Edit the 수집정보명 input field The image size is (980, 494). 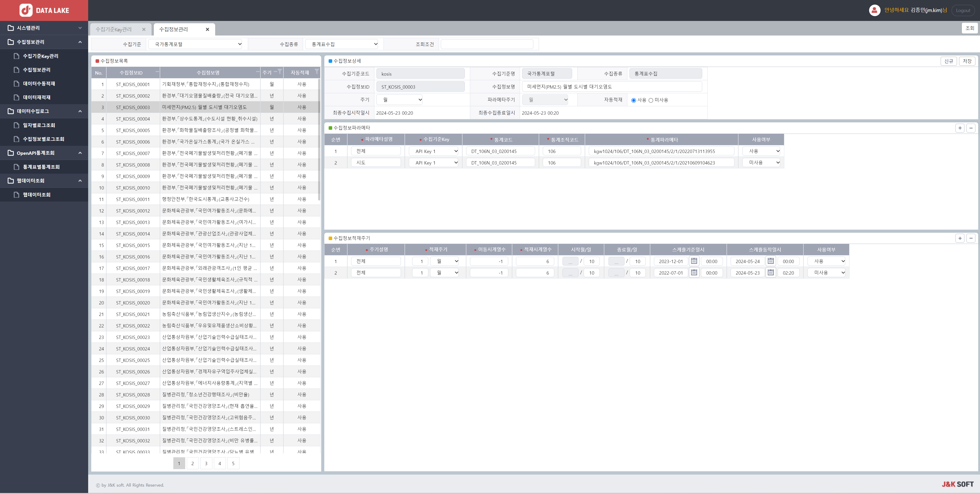tap(612, 87)
